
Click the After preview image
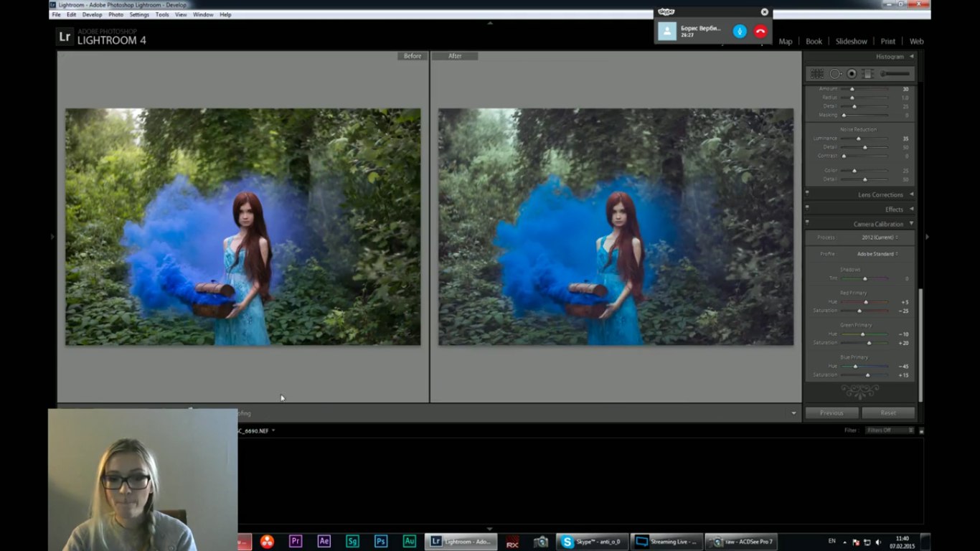616,227
